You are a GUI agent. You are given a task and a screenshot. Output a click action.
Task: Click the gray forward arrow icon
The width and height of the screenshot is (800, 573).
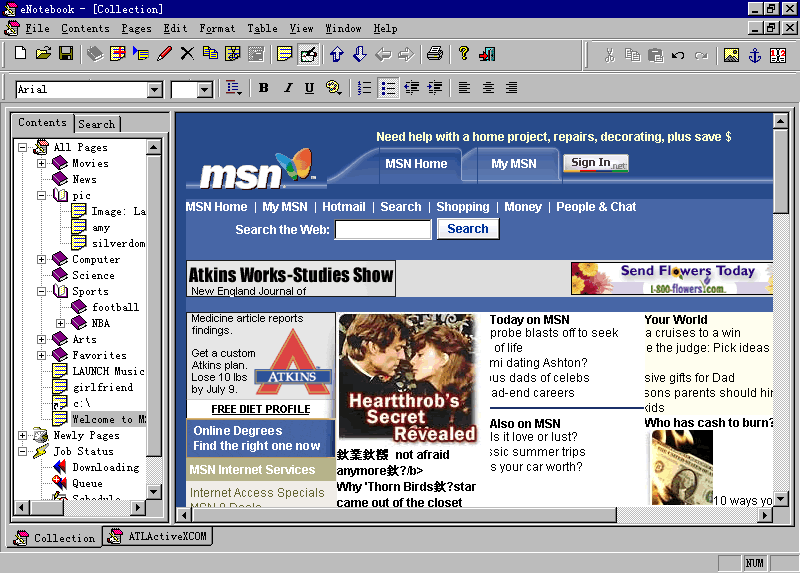tap(406, 54)
